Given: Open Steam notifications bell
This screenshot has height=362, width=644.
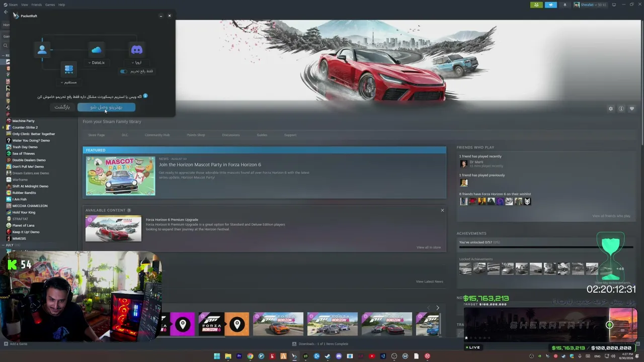Looking at the screenshot, I should 565,5.
